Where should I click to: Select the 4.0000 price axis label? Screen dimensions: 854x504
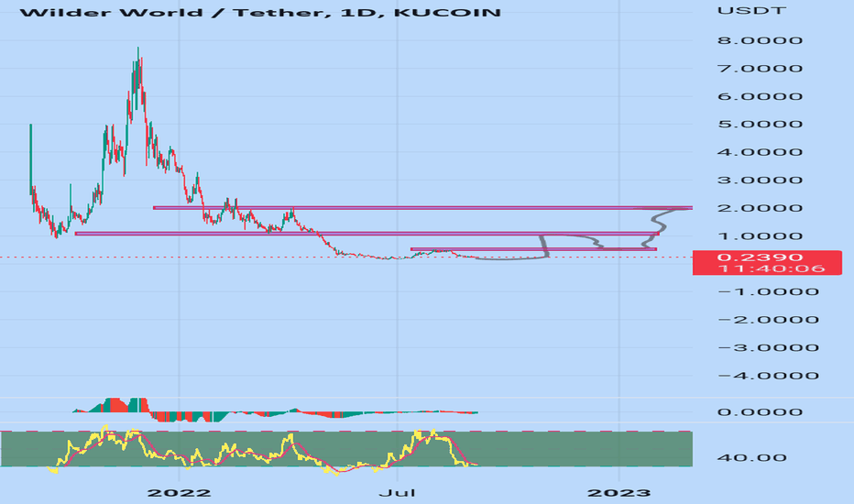(760, 152)
